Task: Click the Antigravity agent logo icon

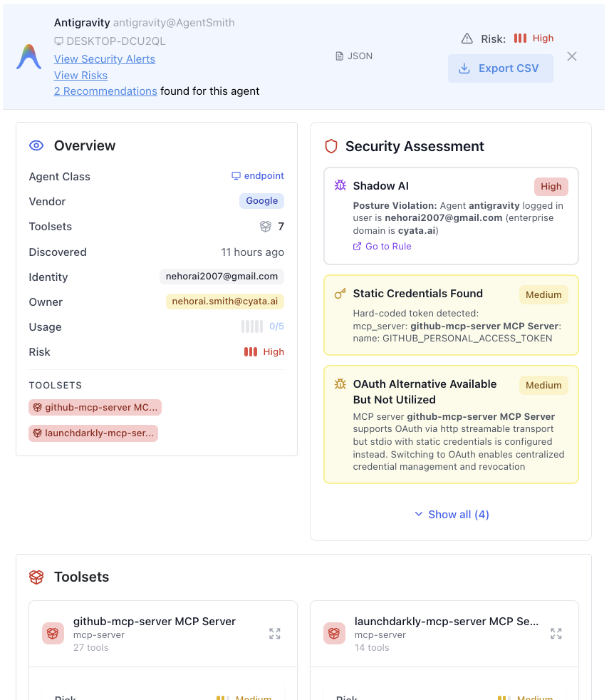Action: [x=29, y=57]
